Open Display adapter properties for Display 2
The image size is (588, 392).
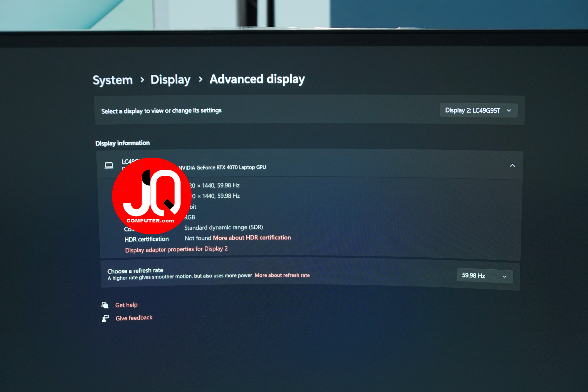(176, 249)
